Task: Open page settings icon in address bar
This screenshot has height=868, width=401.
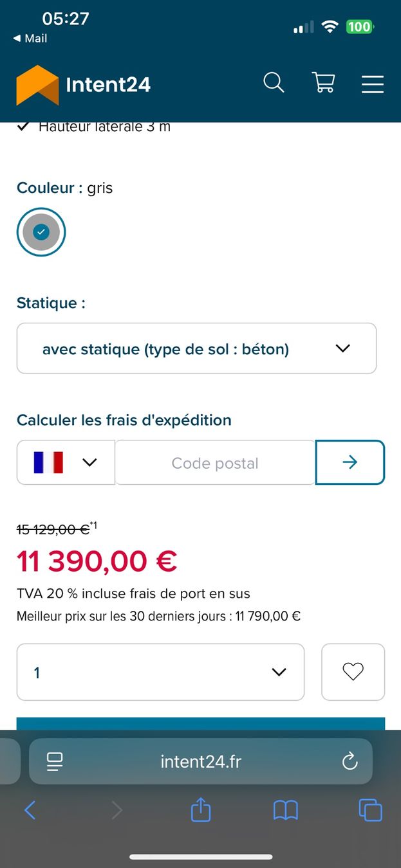Action: pos(55,762)
